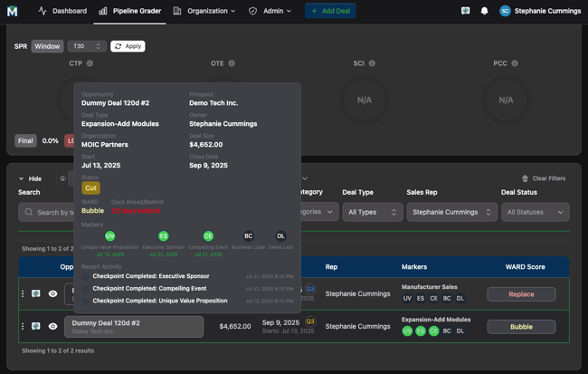Open the notifications bell

(484, 11)
